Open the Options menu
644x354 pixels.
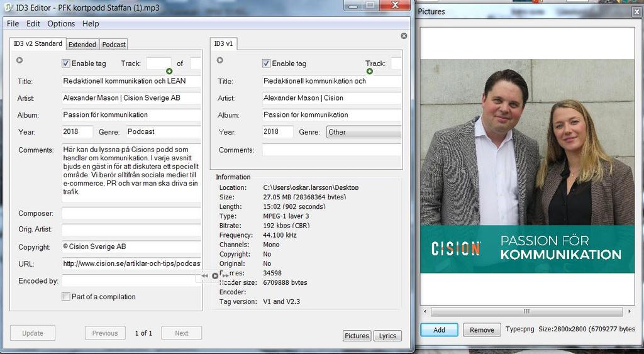(61, 23)
